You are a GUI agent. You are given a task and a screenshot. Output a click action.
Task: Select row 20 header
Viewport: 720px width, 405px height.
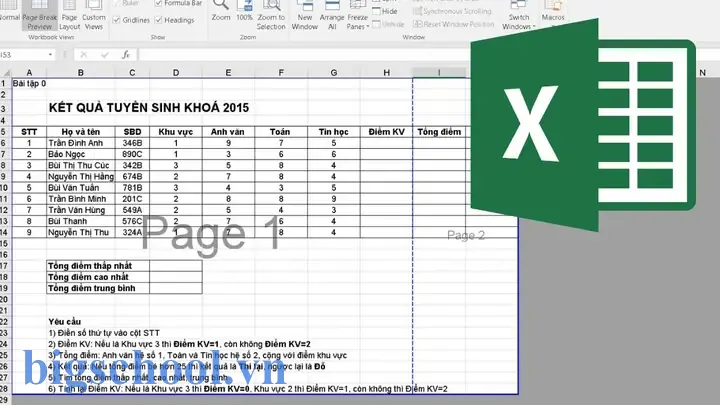[5, 299]
